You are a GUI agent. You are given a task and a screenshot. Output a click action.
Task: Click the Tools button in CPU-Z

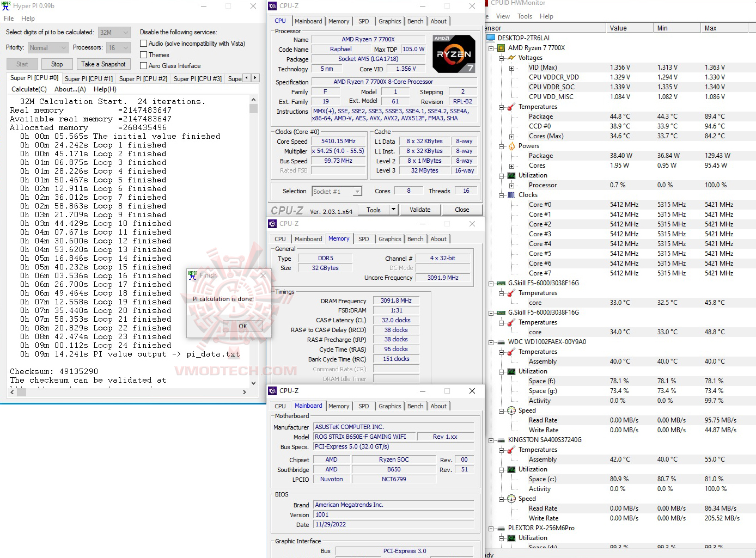pos(374,210)
